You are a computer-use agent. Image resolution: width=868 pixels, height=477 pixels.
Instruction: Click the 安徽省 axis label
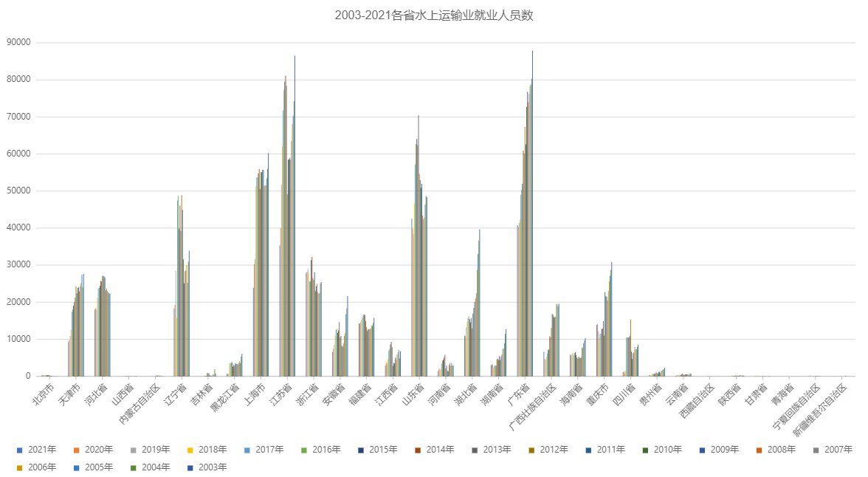(x=334, y=394)
